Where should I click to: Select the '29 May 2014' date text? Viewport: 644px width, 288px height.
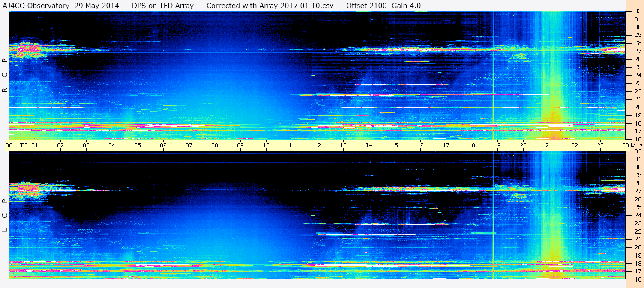[97, 6]
